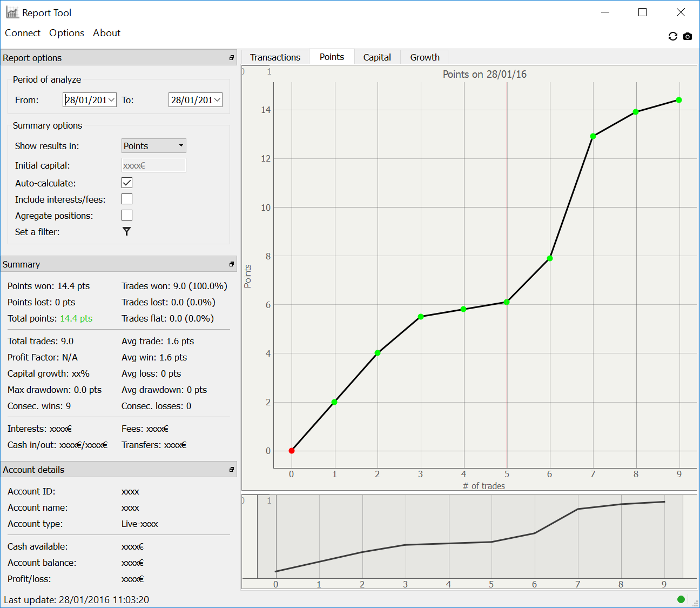Open the Show results in dropdown

click(154, 146)
